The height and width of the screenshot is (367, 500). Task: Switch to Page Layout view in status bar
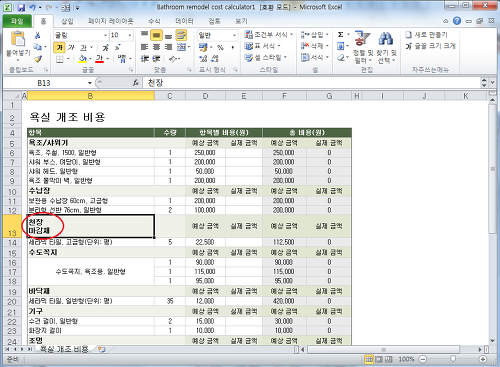tap(379, 359)
